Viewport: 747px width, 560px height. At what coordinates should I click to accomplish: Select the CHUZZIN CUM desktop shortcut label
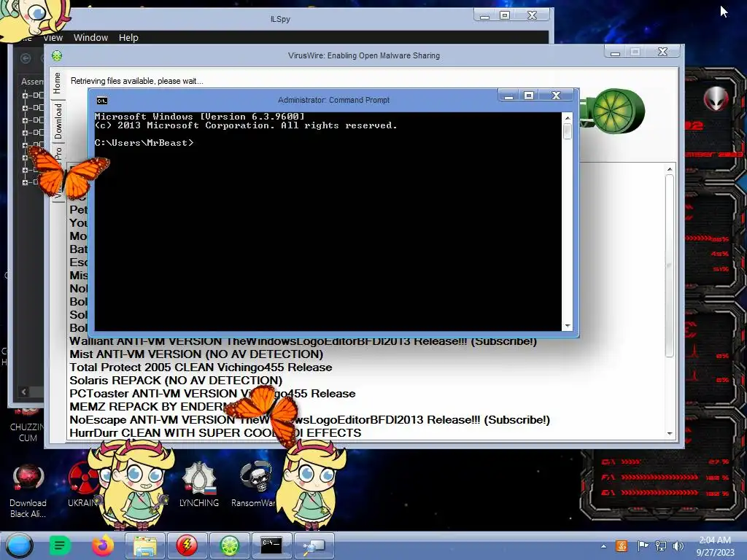(x=27, y=432)
